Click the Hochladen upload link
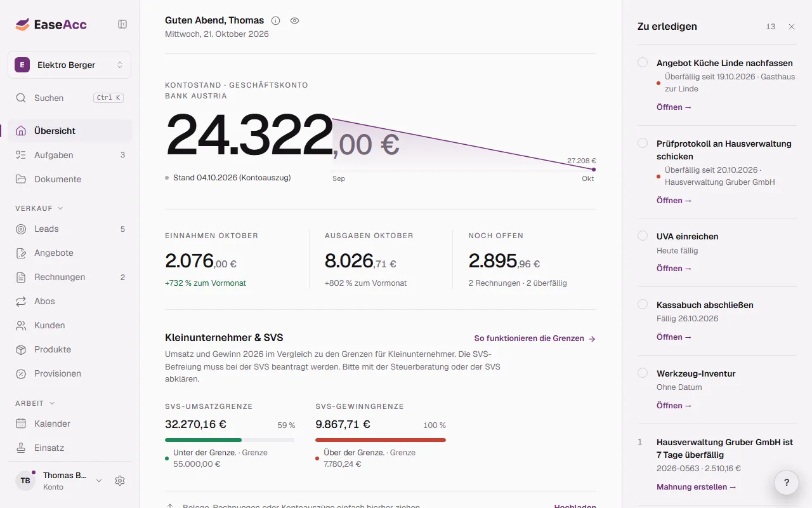Viewport: 812px width, 508px height. (575, 506)
